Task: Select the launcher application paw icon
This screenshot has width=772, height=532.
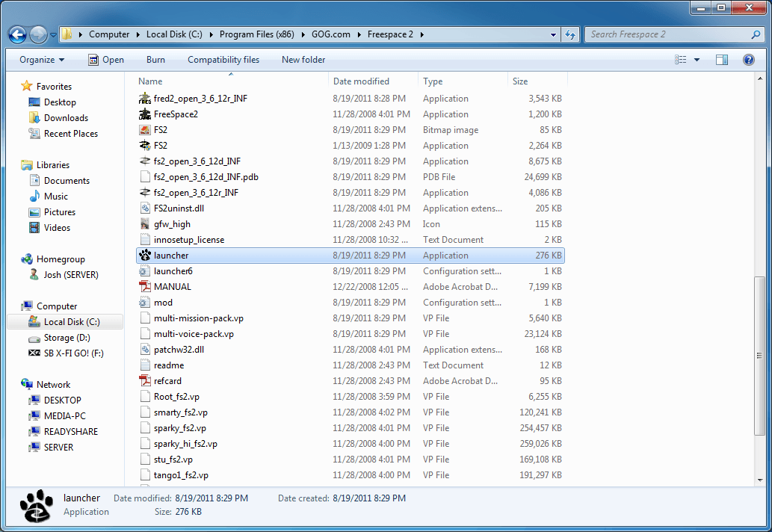Action: click(x=145, y=256)
